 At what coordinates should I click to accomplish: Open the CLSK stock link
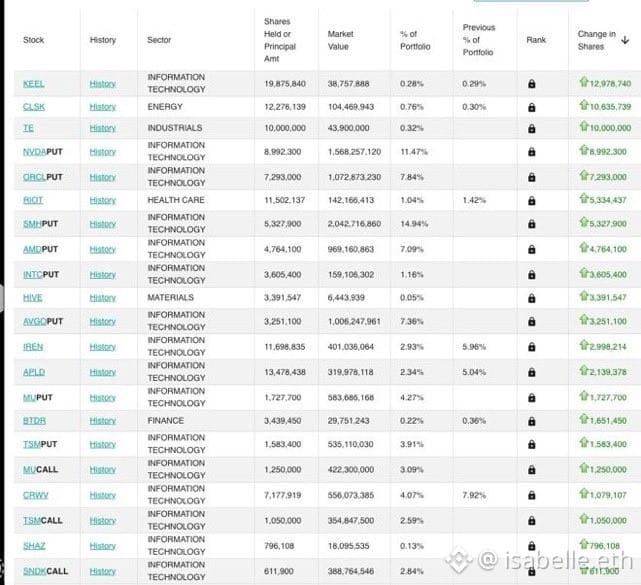(x=34, y=107)
